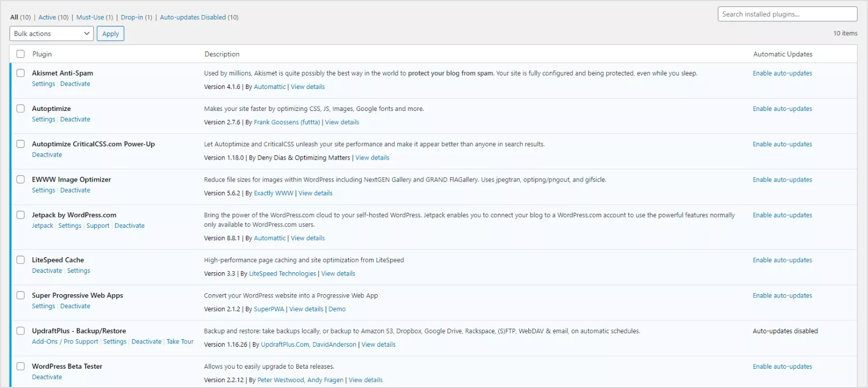This screenshot has height=388, width=868.
Task: Select the WordPress Beta Tester checkbox
Action: click(x=20, y=366)
